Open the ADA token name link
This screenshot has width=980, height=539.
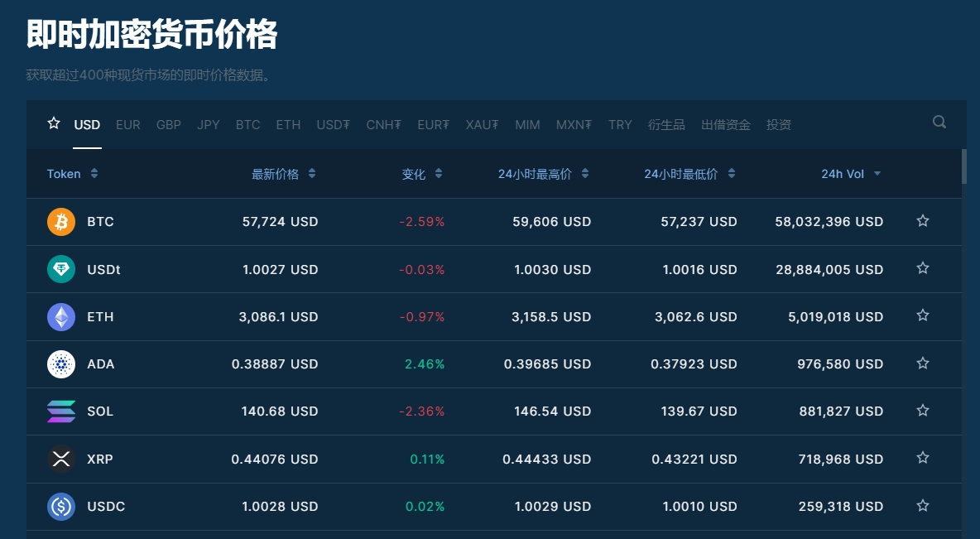101,364
